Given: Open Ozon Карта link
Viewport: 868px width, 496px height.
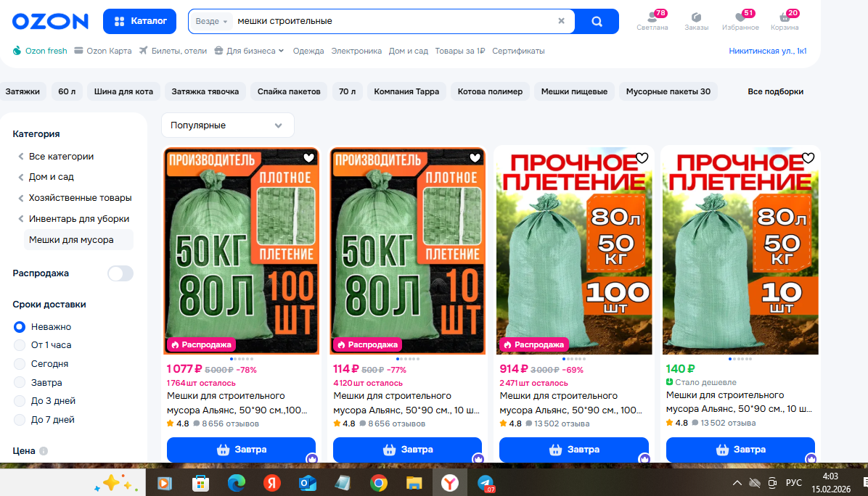Looking at the screenshot, I should [103, 51].
